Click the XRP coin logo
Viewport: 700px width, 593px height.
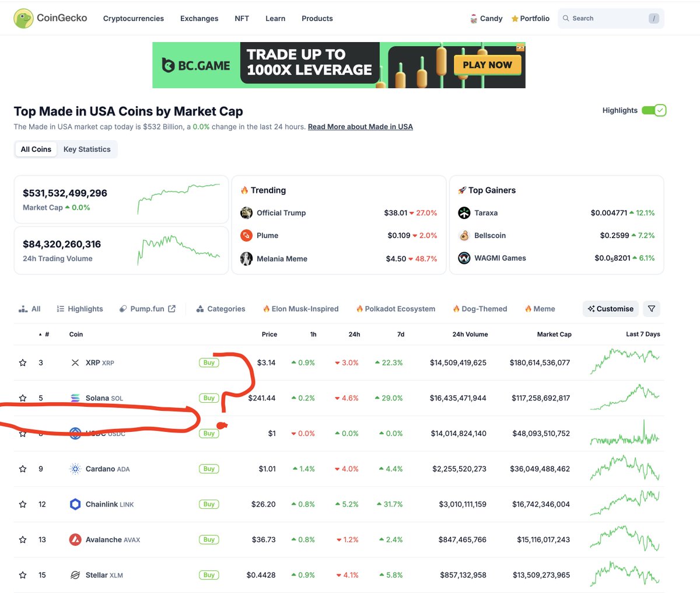[x=75, y=362]
